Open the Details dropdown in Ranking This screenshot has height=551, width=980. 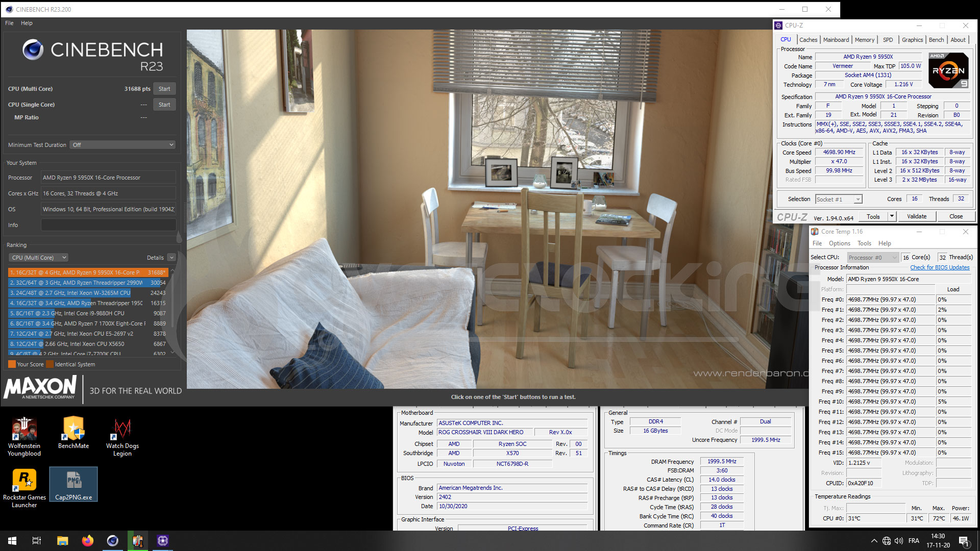171,258
